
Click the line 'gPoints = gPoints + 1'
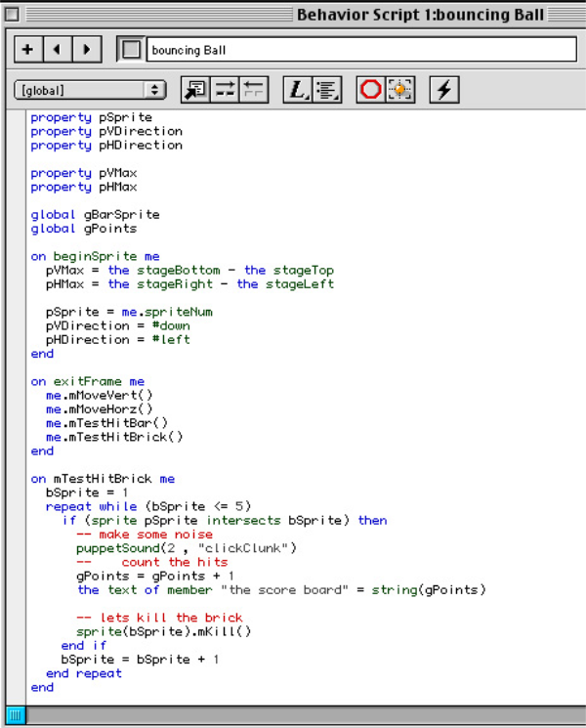point(155,577)
